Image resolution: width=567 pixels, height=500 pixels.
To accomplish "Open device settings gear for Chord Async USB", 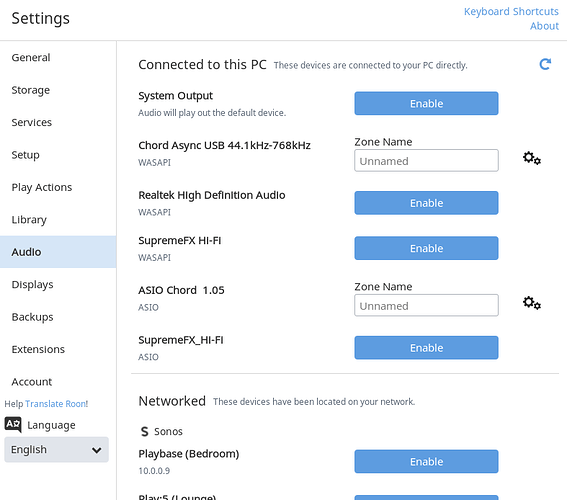I will point(532,158).
